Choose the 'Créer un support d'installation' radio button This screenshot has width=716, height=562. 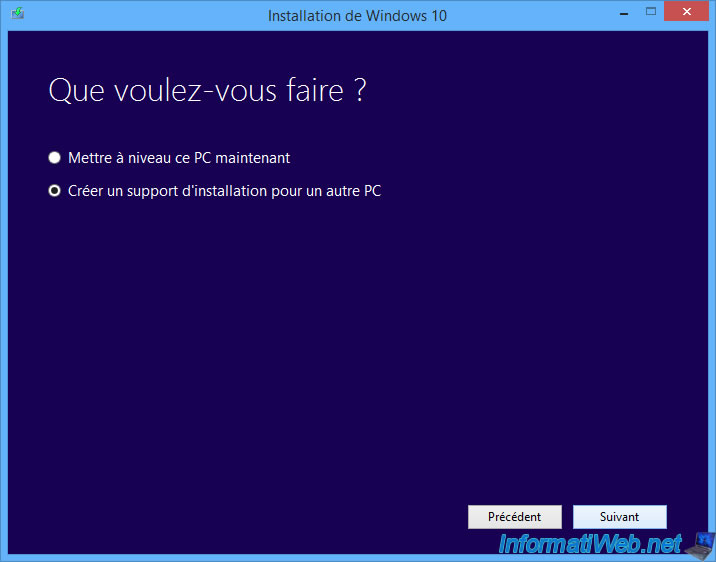(55, 191)
